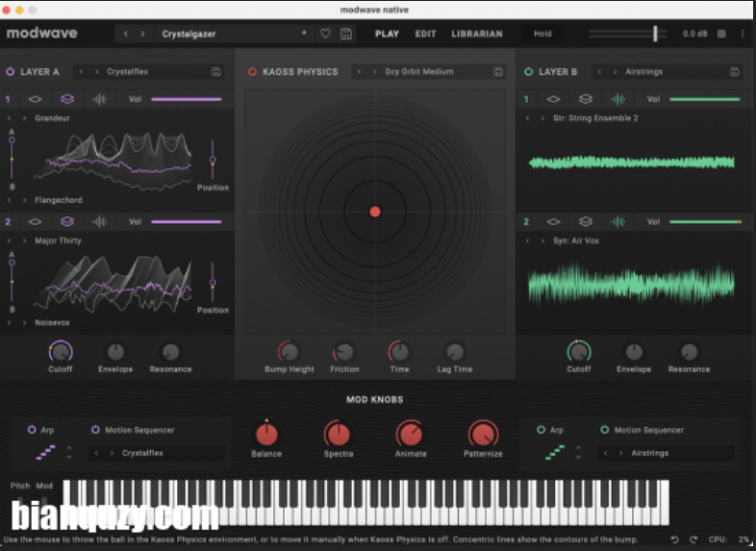The height and width of the screenshot is (551, 756).
Task: Go to previous performance before Crystalgazer
Action: [126, 34]
